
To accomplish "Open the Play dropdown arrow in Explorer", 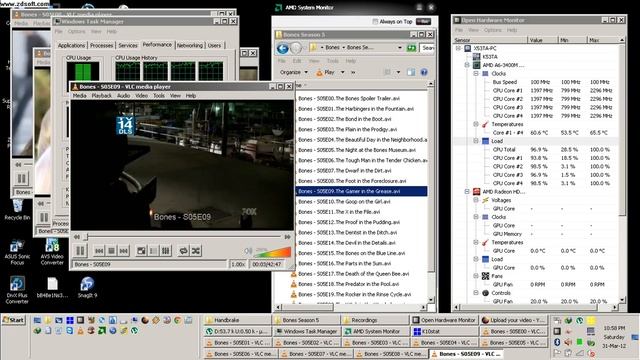I will coord(342,72).
